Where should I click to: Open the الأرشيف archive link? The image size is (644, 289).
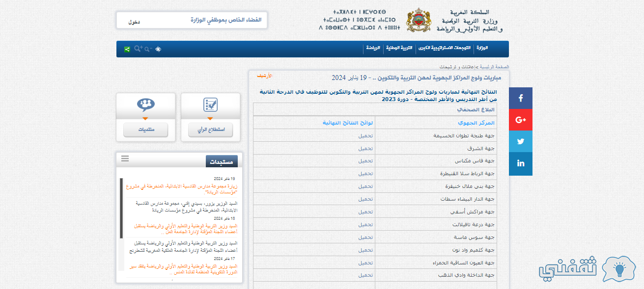pyautogui.click(x=264, y=76)
